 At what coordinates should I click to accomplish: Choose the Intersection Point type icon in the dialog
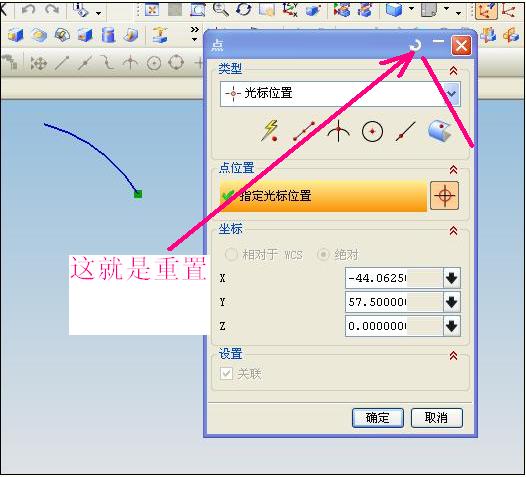pyautogui.click(x=338, y=131)
